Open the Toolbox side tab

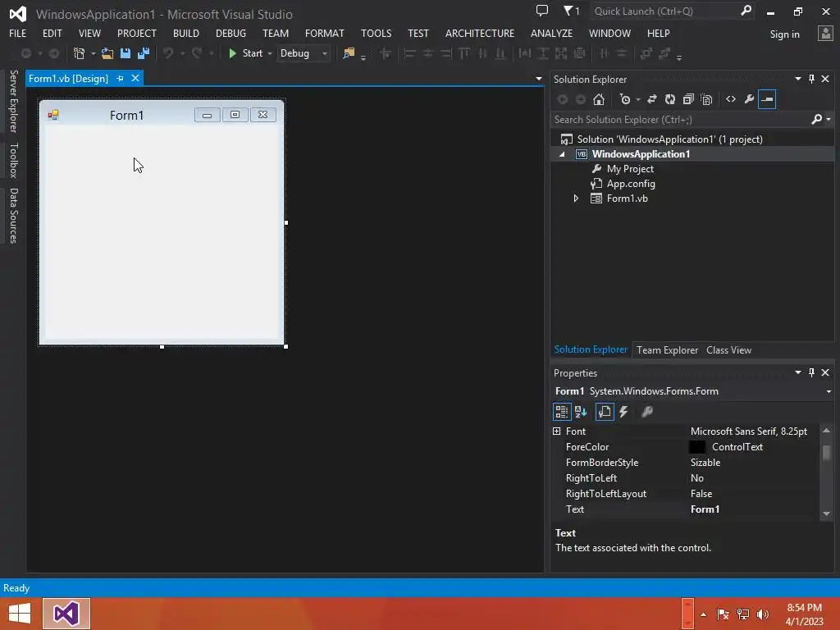coord(13,160)
